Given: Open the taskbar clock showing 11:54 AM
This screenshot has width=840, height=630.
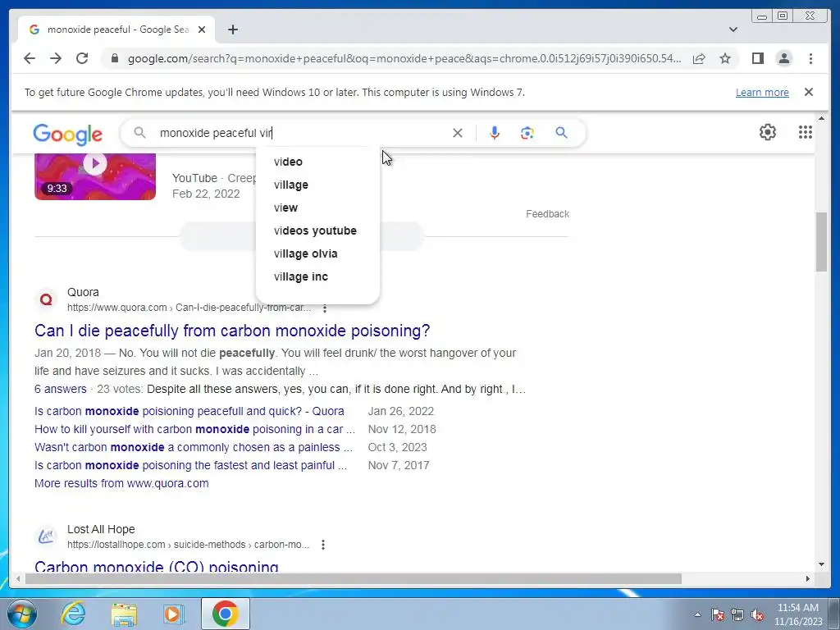Looking at the screenshot, I should point(797,614).
